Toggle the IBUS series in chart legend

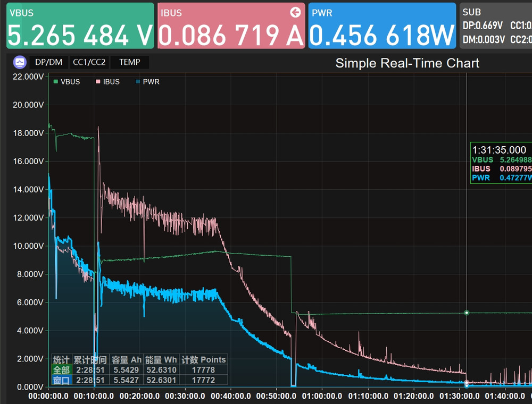coord(107,82)
